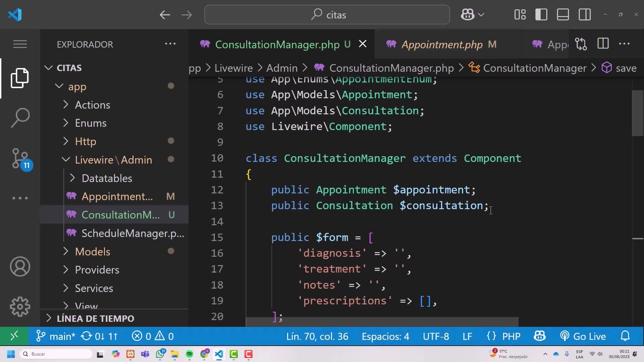
Task: Click editor vertical scrollbar thumb
Action: coord(637,113)
